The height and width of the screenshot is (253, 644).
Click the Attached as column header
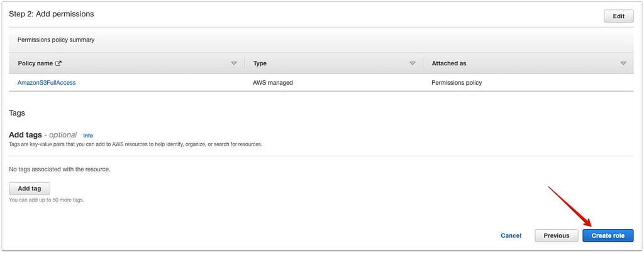[448, 63]
